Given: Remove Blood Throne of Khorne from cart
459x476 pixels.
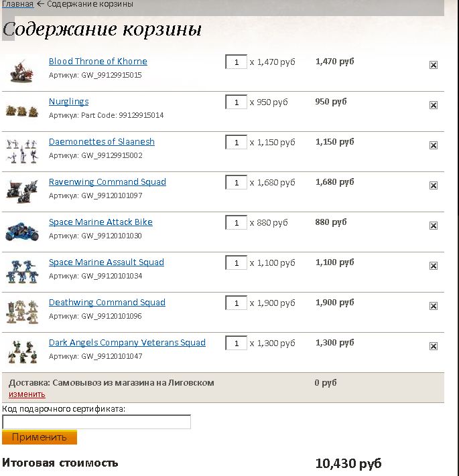Looking at the screenshot, I should click(433, 65).
